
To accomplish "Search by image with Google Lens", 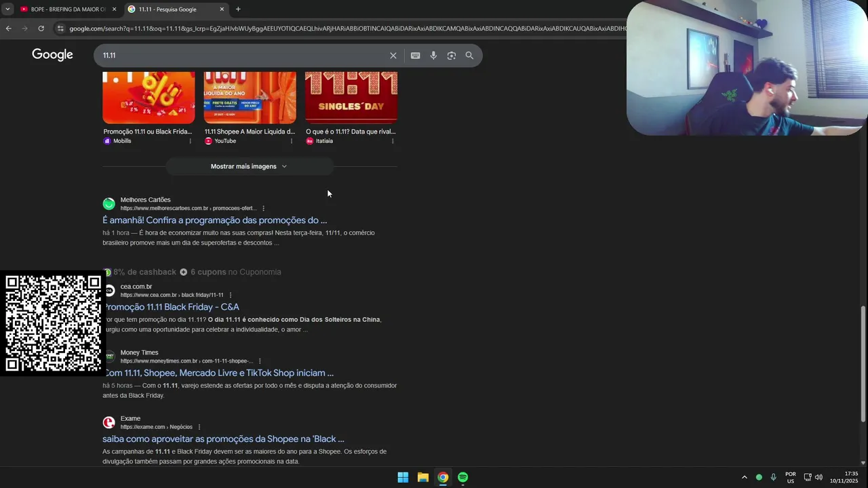I will click(452, 56).
